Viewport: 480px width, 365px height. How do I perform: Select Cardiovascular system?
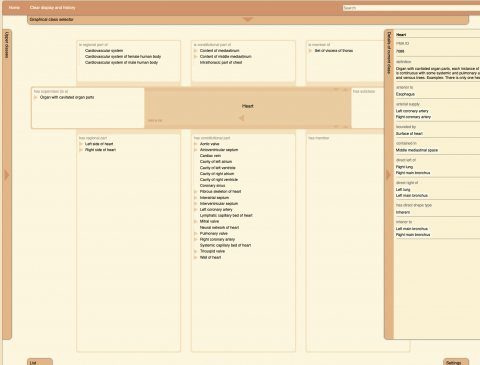pyautogui.click(x=104, y=51)
